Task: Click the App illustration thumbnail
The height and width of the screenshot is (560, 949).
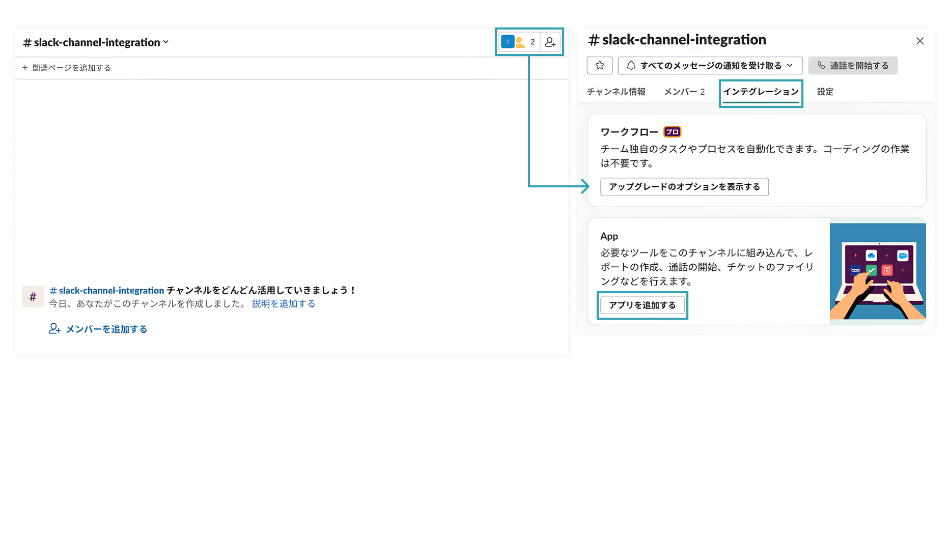Action: pyautogui.click(x=878, y=271)
